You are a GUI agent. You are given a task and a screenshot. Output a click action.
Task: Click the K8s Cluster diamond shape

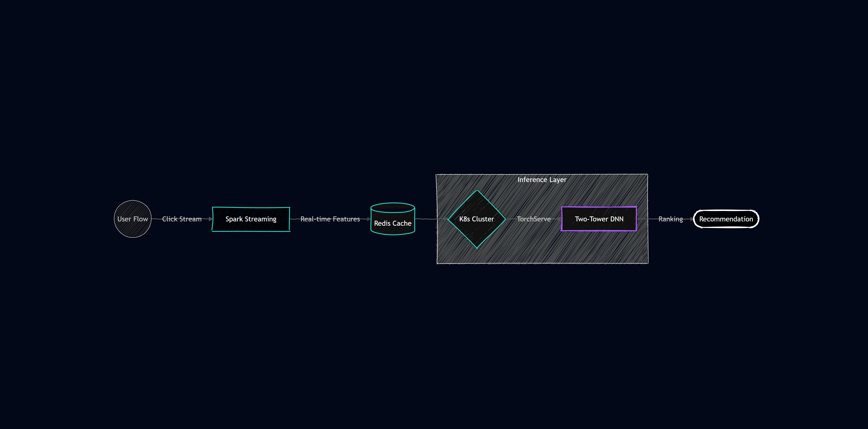pyautogui.click(x=476, y=219)
